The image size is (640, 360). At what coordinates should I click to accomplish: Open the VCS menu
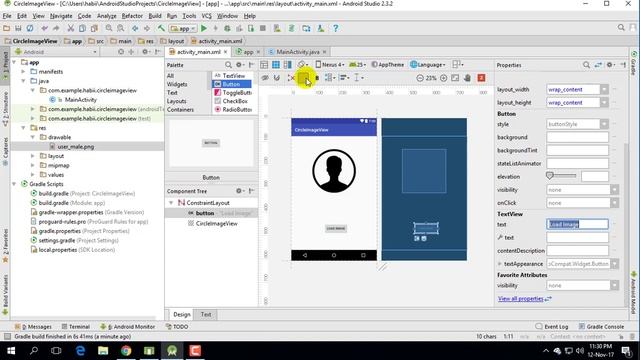pos(207,16)
